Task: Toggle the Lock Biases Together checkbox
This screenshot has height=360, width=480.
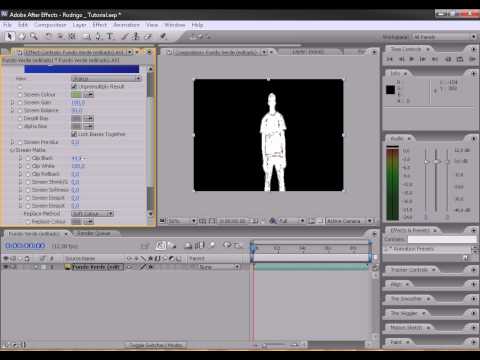Action: [74, 134]
